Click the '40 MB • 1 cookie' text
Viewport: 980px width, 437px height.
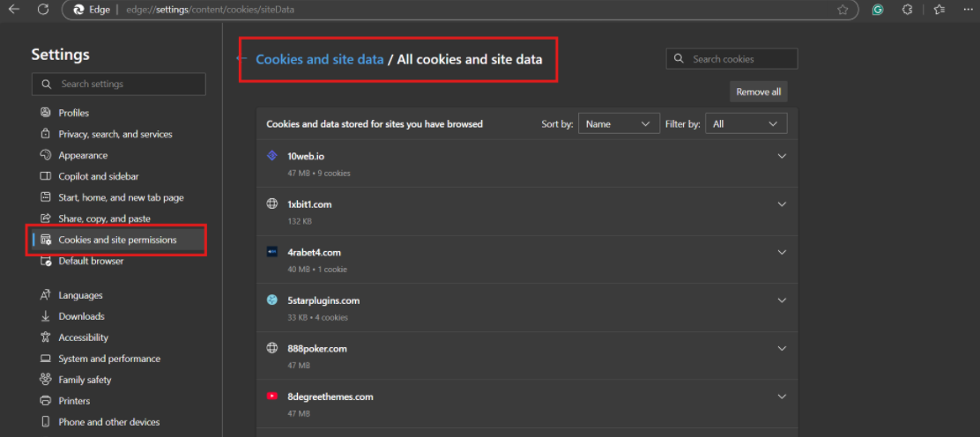tap(317, 270)
